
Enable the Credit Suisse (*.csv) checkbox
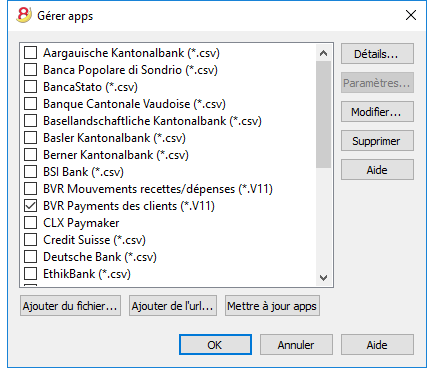(x=30, y=240)
